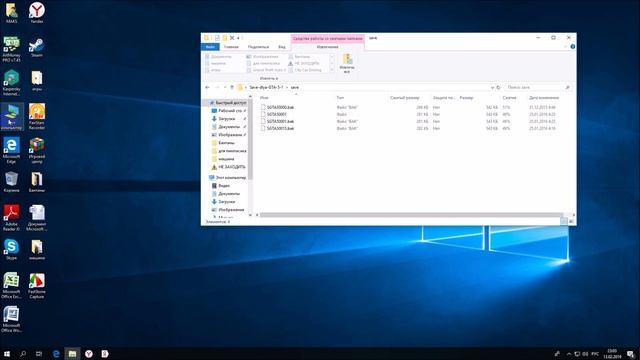The image size is (640, 360).
Task: Click the Windows Start button
Action: (x=7, y=353)
